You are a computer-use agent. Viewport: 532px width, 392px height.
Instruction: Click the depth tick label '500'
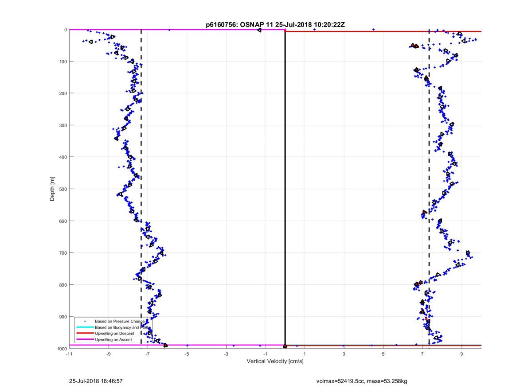tap(63, 189)
